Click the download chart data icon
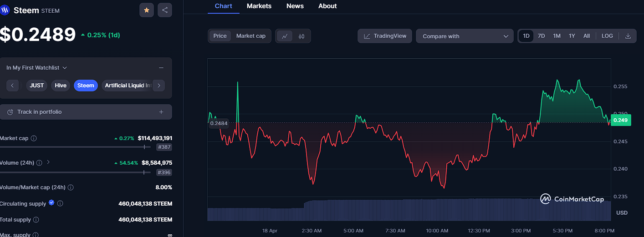This screenshot has height=237, width=644. 628,36
